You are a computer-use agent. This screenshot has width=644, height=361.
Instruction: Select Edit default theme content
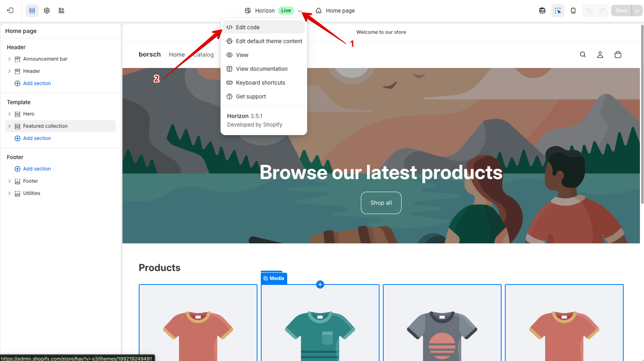pyautogui.click(x=264, y=41)
